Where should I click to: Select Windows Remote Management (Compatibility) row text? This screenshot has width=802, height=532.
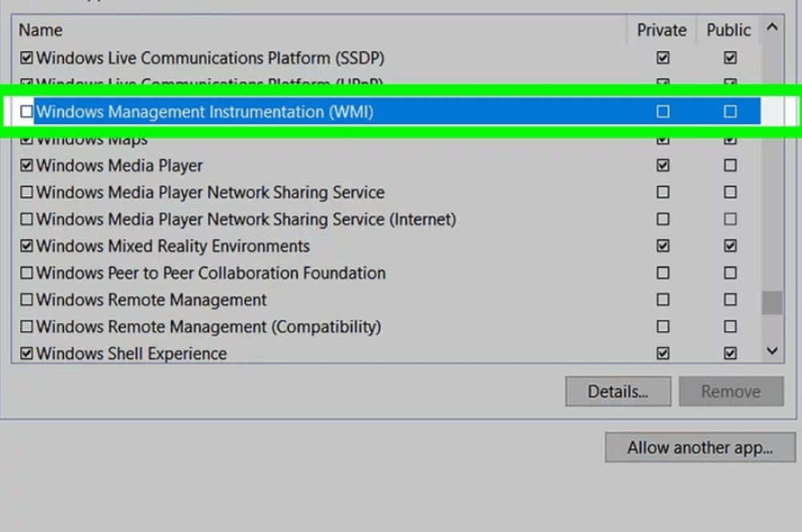(209, 327)
